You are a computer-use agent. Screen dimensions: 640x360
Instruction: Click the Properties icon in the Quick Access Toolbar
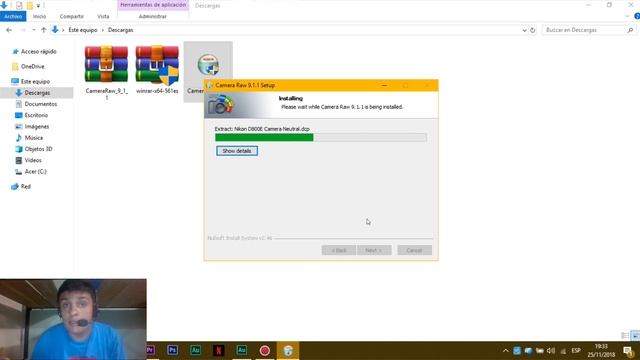(19, 5)
